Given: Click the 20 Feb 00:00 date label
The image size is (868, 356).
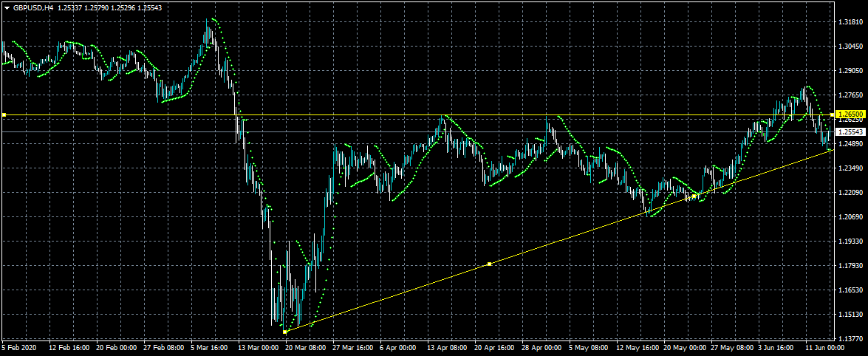Looking at the screenshot, I should (x=117, y=349).
